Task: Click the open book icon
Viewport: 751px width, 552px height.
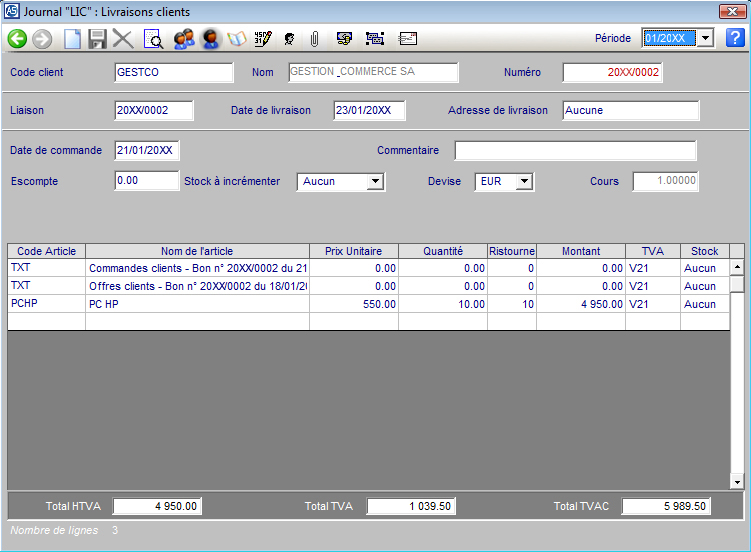Action: pyautogui.click(x=237, y=39)
